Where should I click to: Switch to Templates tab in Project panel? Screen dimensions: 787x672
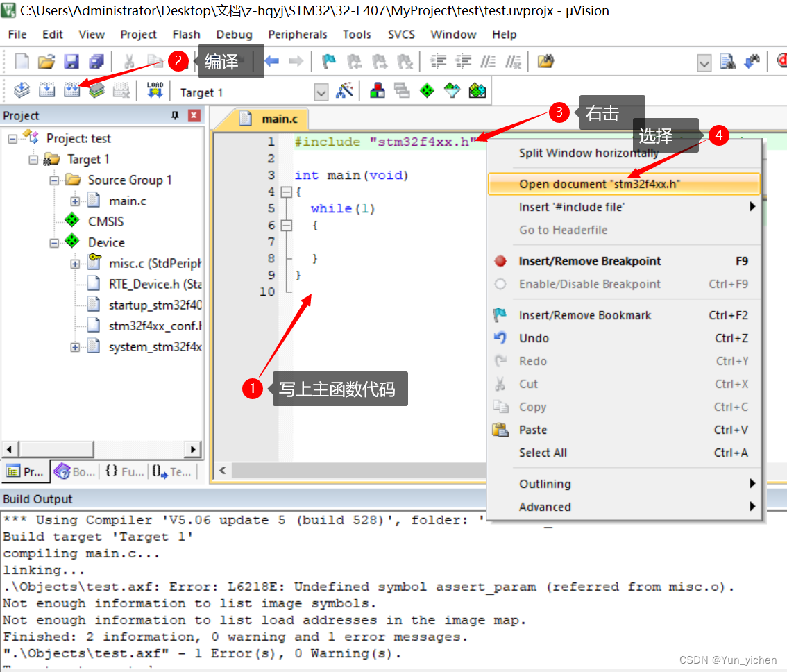point(172,471)
